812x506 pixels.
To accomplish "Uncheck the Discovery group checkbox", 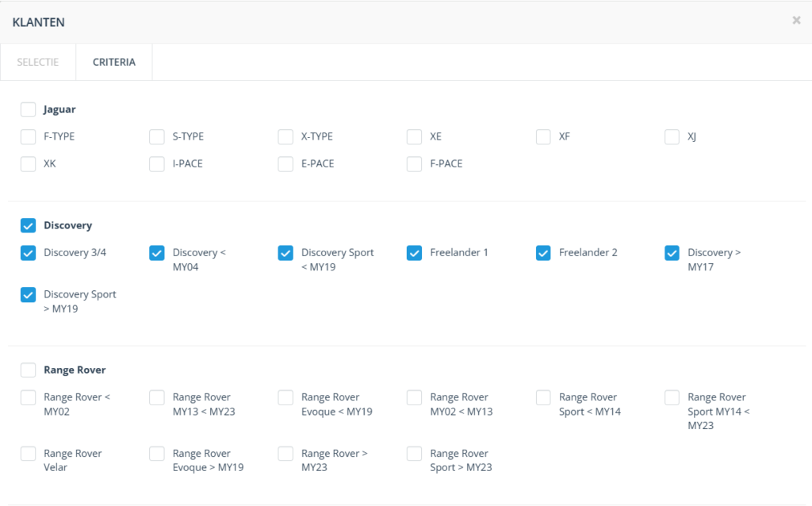I will 28,226.
